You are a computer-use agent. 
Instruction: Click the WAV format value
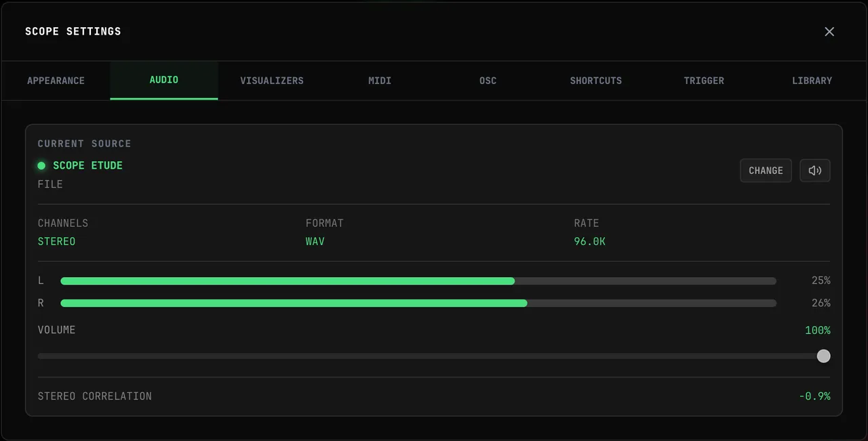[315, 242]
